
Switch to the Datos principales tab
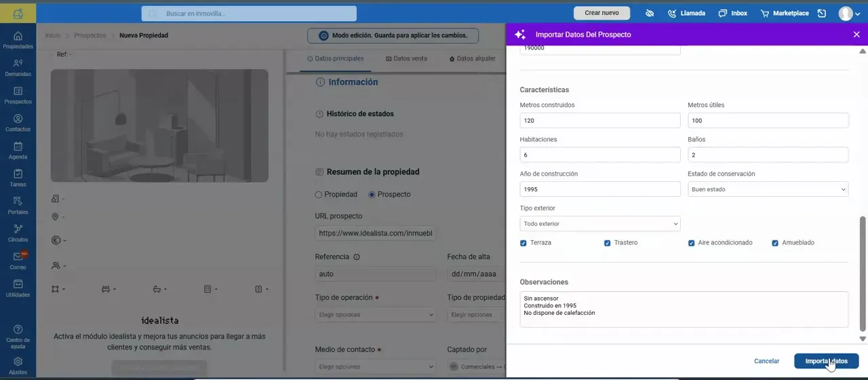[x=336, y=59]
